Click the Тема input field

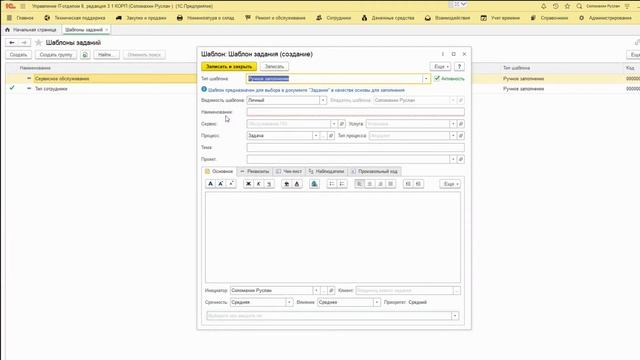pyautogui.click(x=356, y=147)
